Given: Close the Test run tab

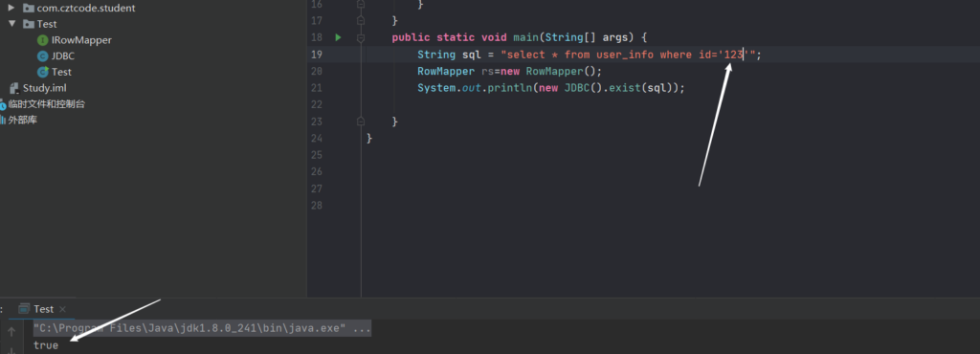Looking at the screenshot, I should pyautogui.click(x=62, y=309).
